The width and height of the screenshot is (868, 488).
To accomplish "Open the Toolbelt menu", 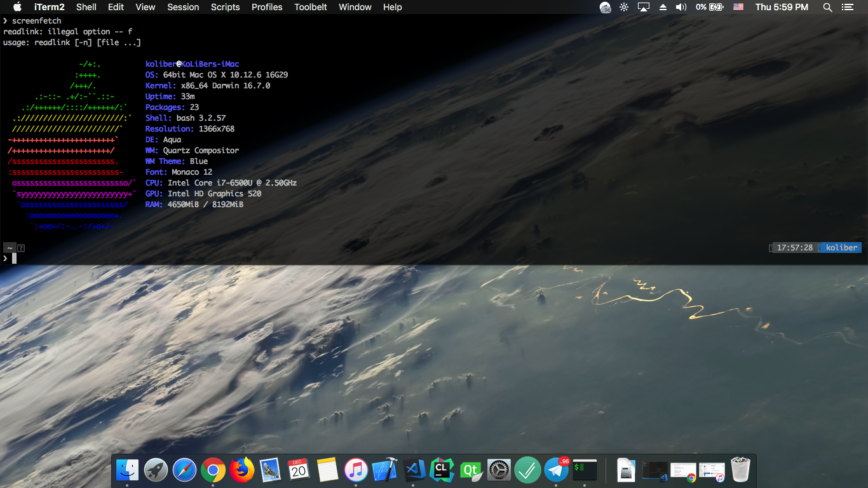I will tap(311, 7).
